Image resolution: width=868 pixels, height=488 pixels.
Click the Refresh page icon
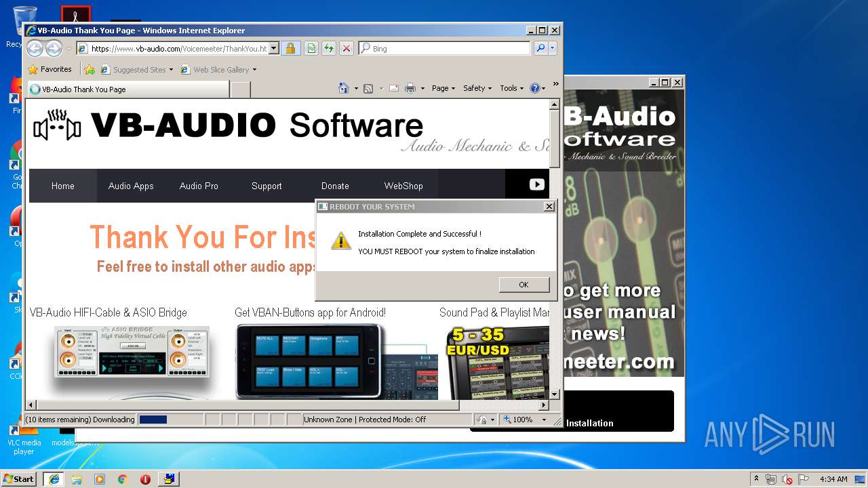tap(329, 48)
